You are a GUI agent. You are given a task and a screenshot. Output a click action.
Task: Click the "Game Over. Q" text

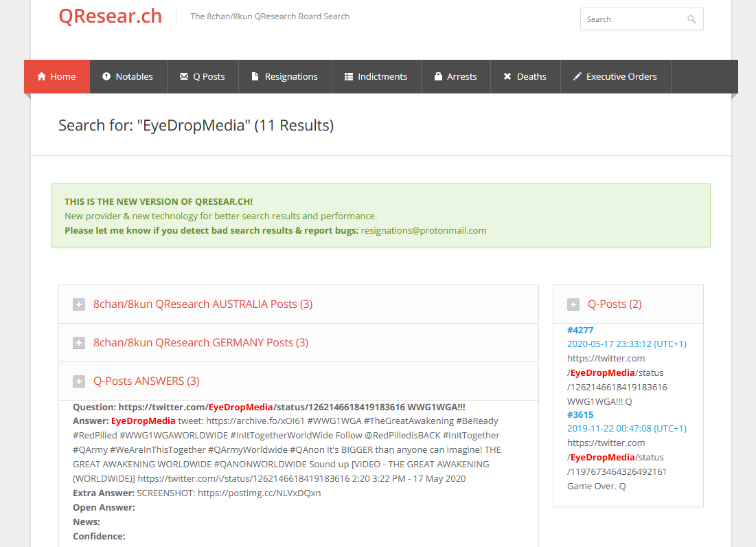pos(597,487)
